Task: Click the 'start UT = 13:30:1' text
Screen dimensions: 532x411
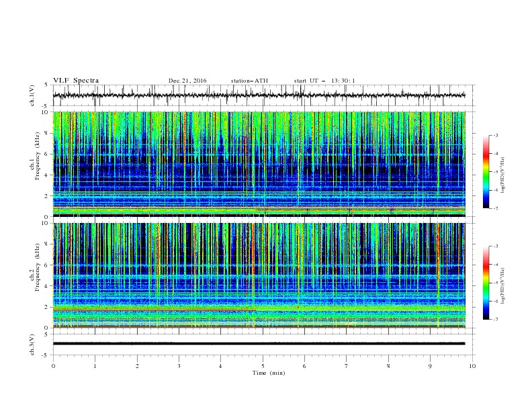Action: click(x=324, y=81)
